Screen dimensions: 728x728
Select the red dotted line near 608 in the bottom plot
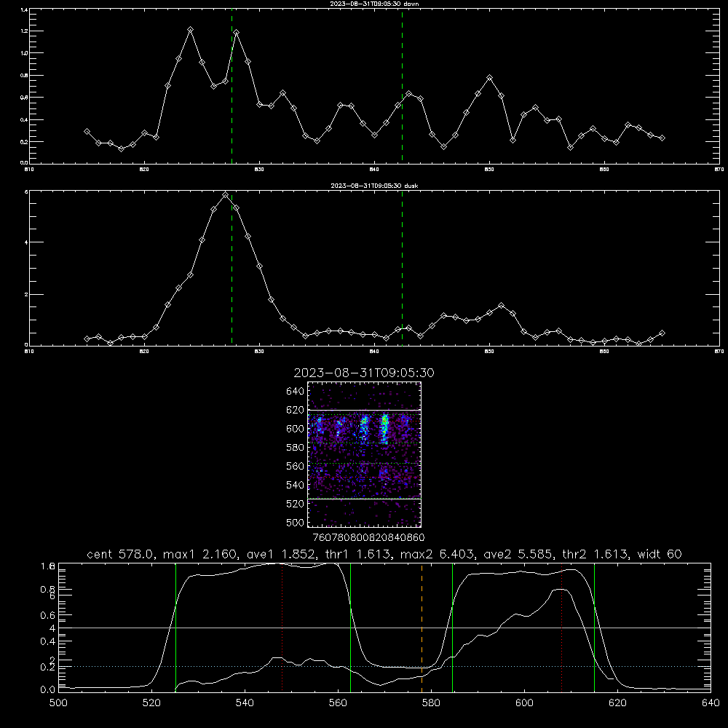tap(562, 628)
